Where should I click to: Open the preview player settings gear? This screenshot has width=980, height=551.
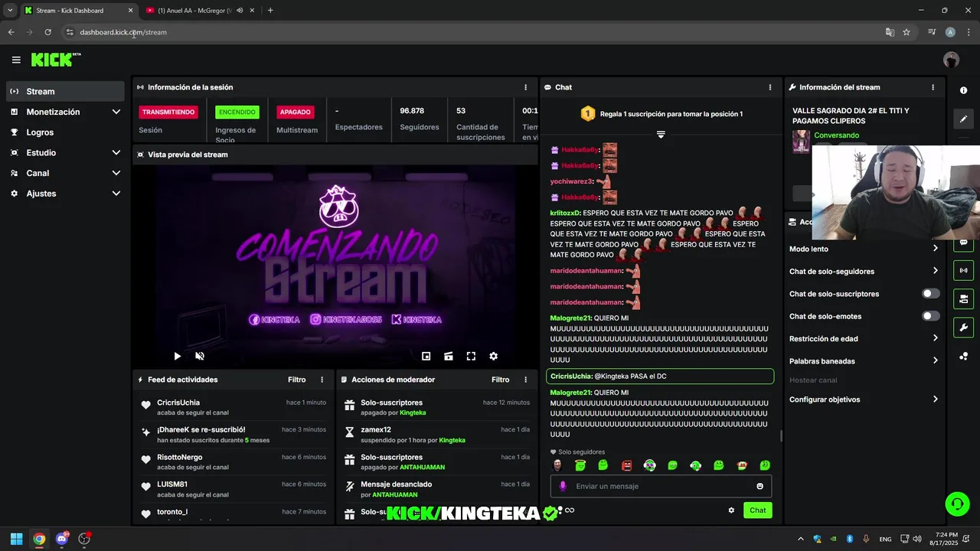coord(493,356)
